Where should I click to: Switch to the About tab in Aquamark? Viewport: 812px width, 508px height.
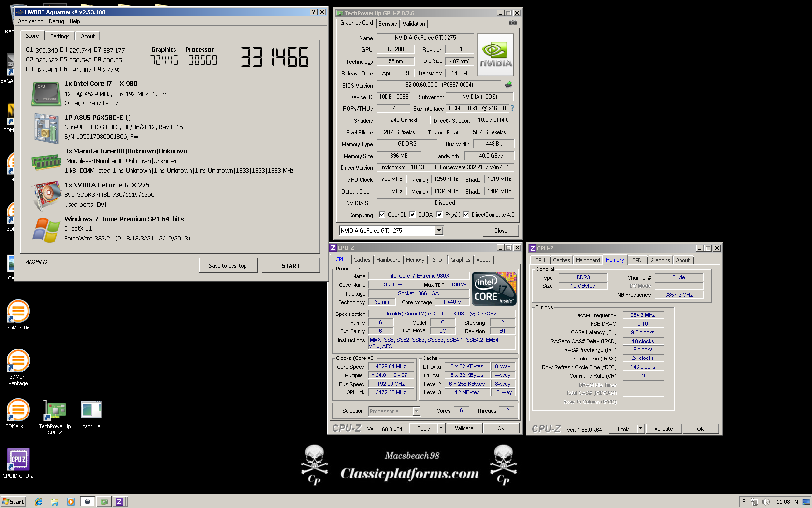(x=87, y=36)
